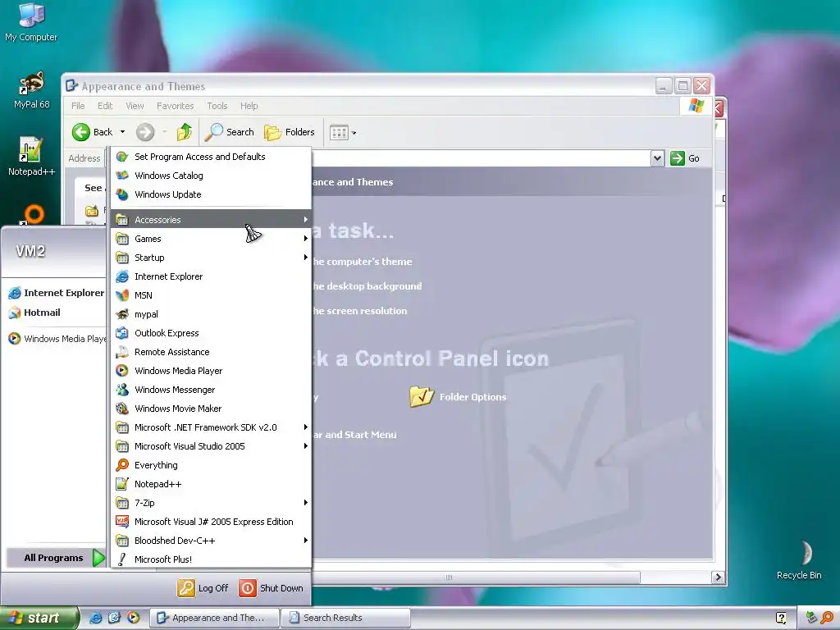Open Microsoft Visual J# 2005 Express Edition

click(211, 522)
